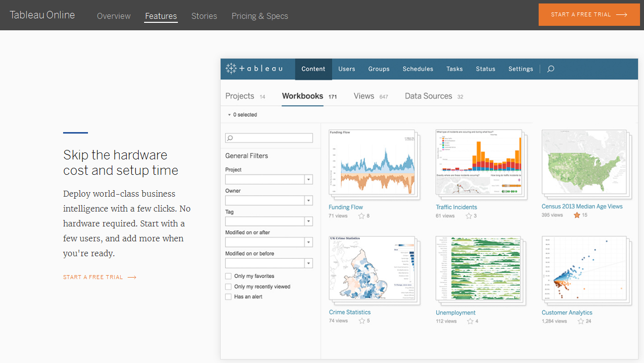Click the star icon under Traffic Incidents
The width and height of the screenshot is (644, 363).
coord(469,216)
